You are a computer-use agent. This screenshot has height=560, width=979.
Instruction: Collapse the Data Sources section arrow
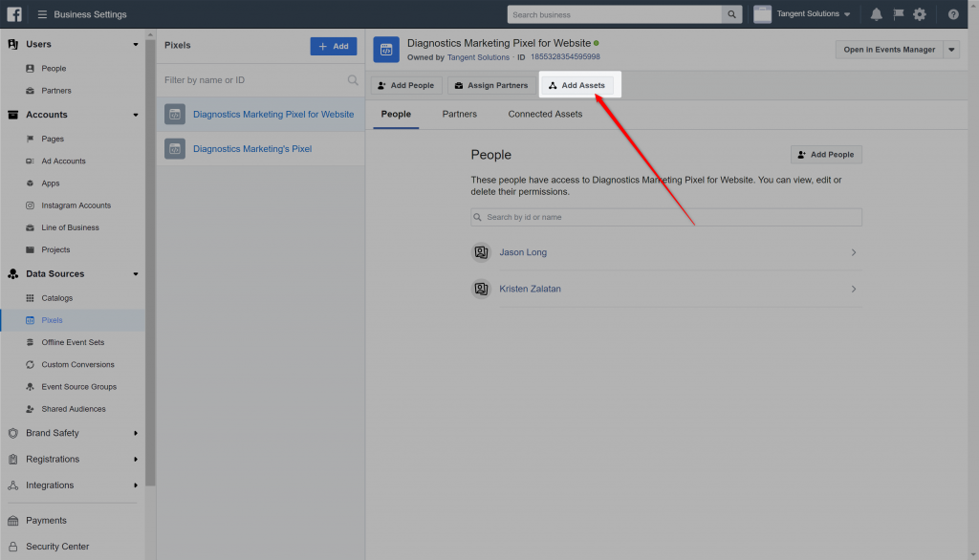[x=136, y=274]
